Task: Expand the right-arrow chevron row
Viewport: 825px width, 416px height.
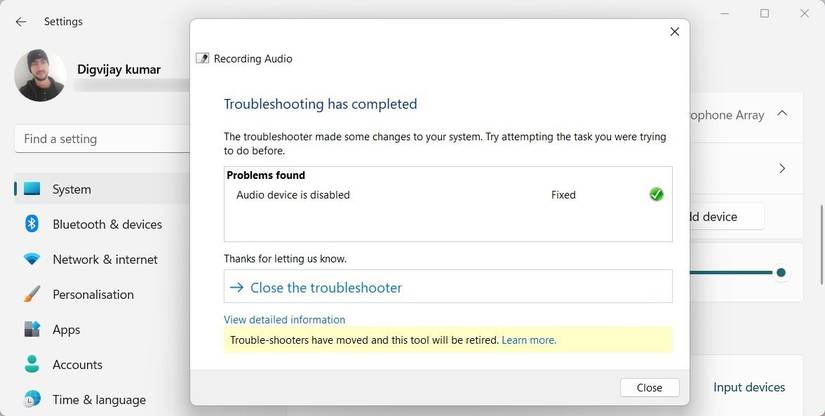Action: [x=782, y=169]
